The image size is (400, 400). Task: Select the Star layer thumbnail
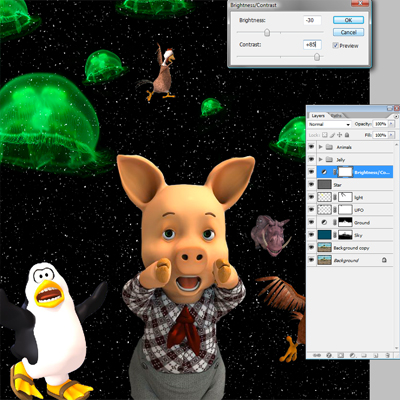[324, 185]
